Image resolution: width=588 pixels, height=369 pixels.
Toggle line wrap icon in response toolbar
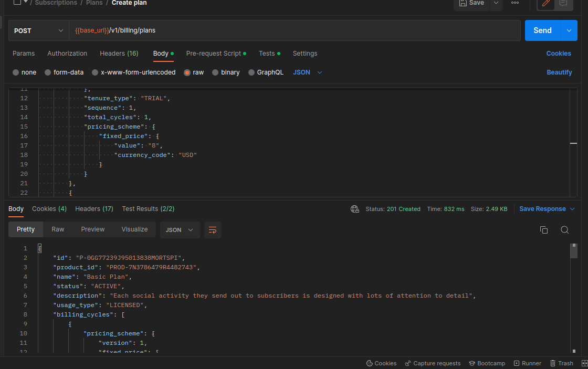pos(213,230)
